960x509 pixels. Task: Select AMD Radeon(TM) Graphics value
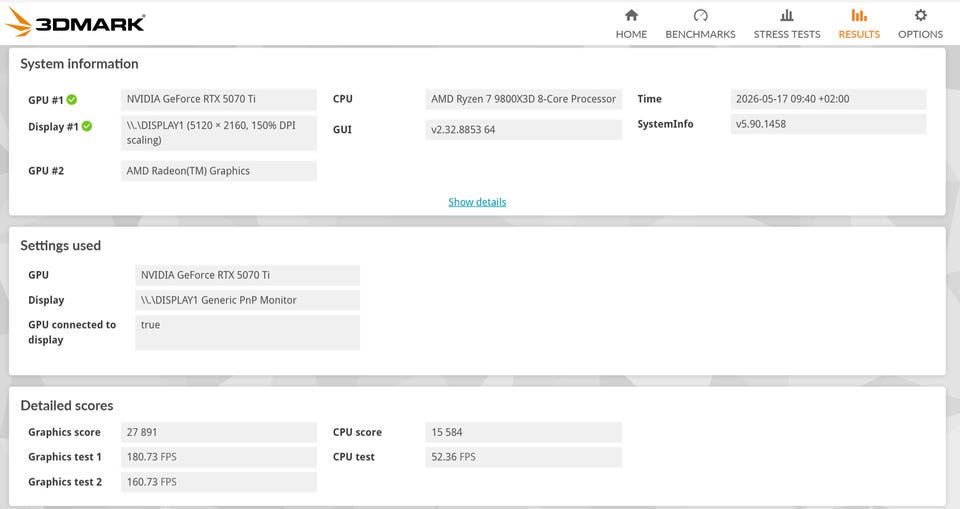tap(219, 171)
